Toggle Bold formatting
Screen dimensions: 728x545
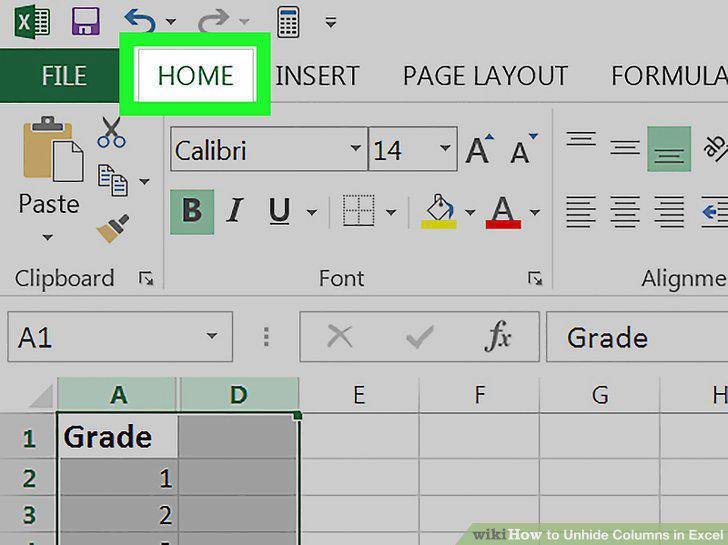point(192,211)
